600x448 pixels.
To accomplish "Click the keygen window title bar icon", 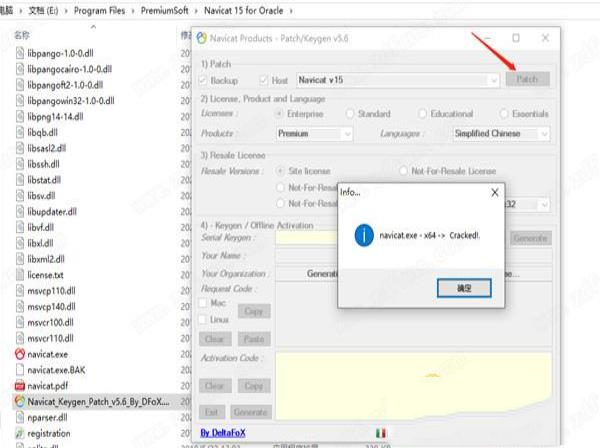I will tap(201, 38).
